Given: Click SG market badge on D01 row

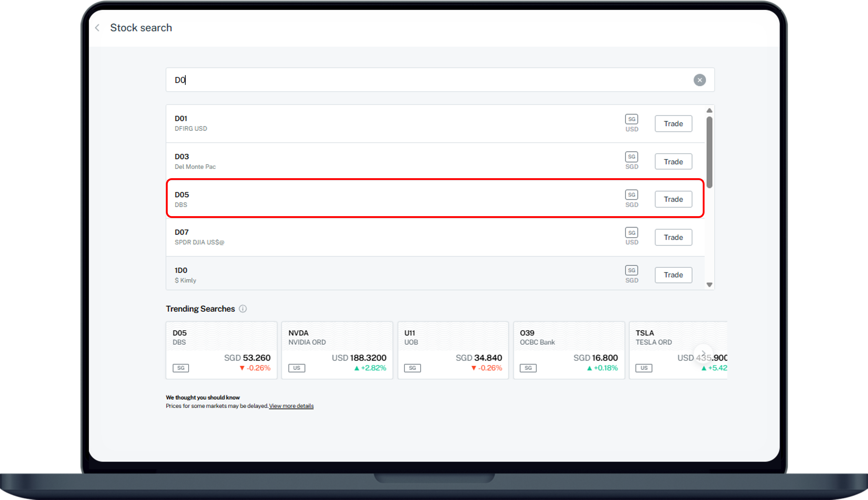Looking at the screenshot, I should coord(631,119).
